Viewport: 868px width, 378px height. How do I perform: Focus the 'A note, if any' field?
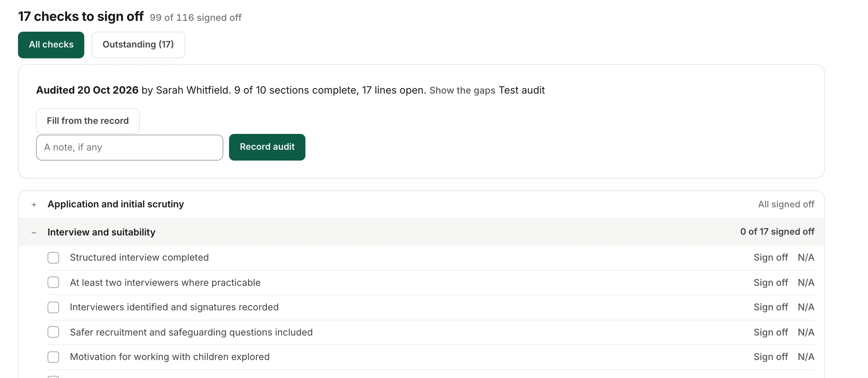(130, 148)
